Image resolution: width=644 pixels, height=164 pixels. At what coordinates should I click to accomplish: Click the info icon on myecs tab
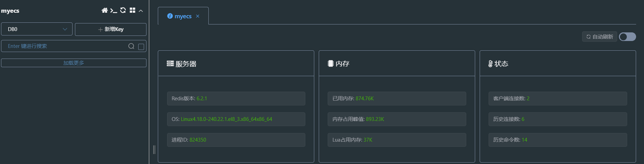tap(170, 16)
